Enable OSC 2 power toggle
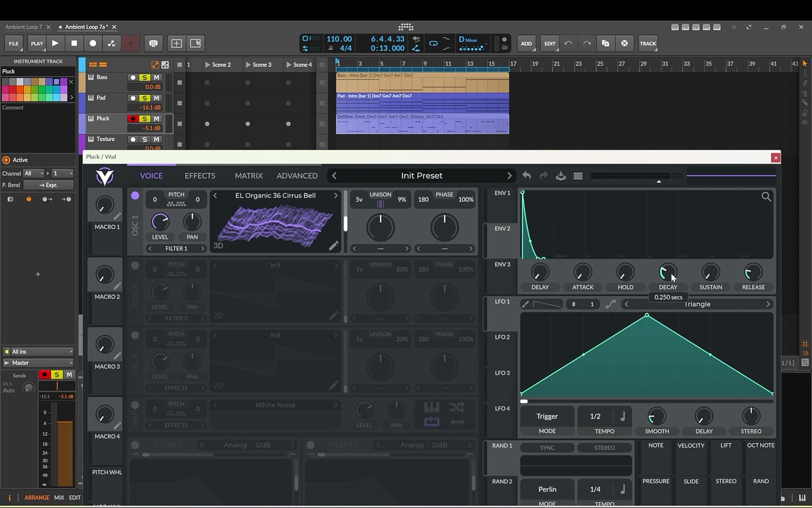The image size is (812, 508). (135, 265)
